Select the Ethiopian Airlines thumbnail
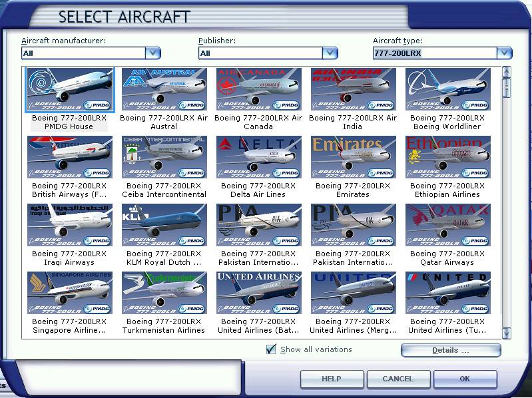532x398 pixels. tap(448, 157)
